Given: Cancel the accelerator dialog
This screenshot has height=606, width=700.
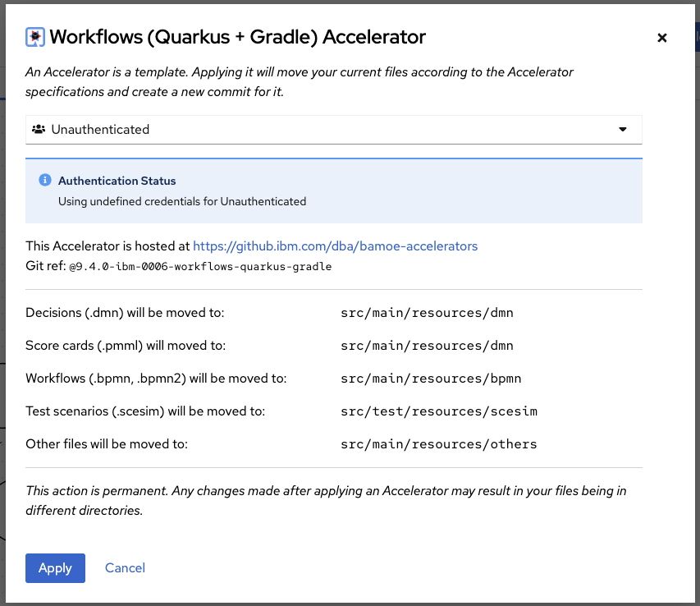Looking at the screenshot, I should click(125, 568).
